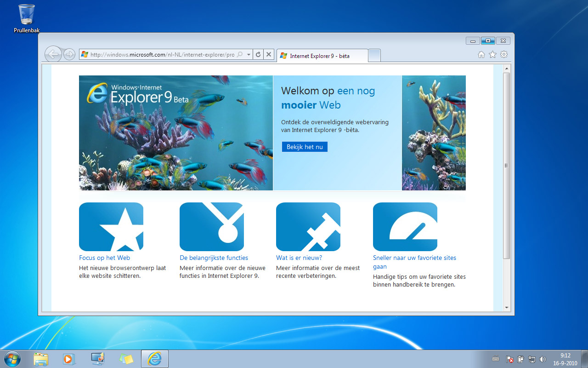Click the on-screen keyboard tray icon
Screen dimensions: 588x368
[x=496, y=359]
